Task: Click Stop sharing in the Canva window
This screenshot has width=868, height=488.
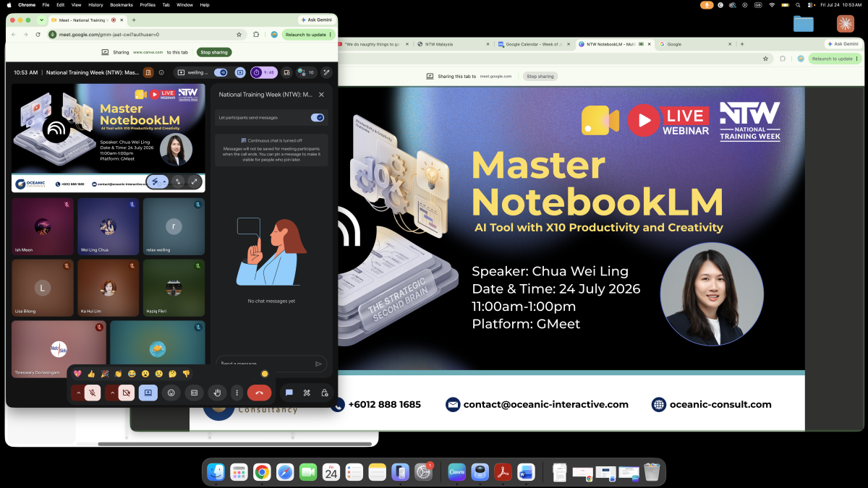Action: tap(540, 76)
